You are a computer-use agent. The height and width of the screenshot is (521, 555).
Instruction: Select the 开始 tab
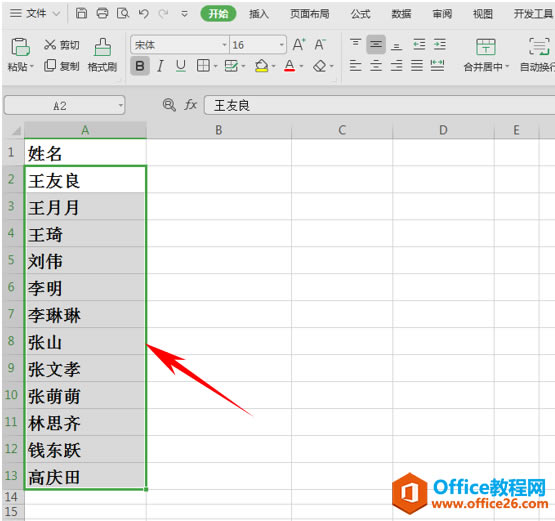218,14
